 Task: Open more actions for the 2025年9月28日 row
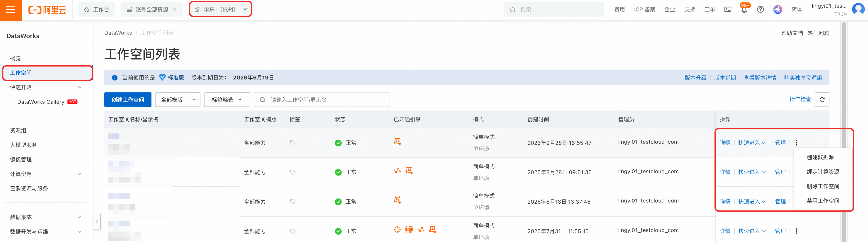point(796,143)
